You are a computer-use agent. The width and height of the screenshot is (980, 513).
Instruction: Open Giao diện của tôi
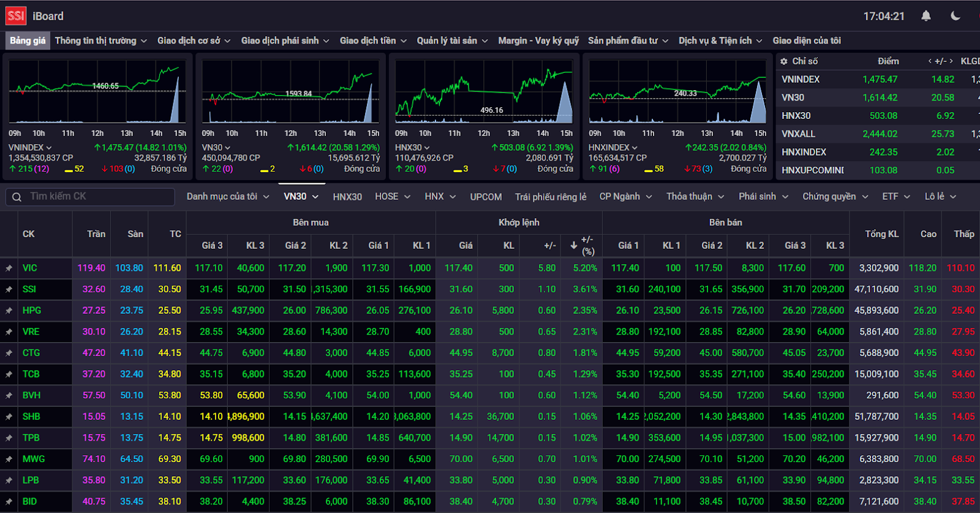pyautogui.click(x=807, y=40)
